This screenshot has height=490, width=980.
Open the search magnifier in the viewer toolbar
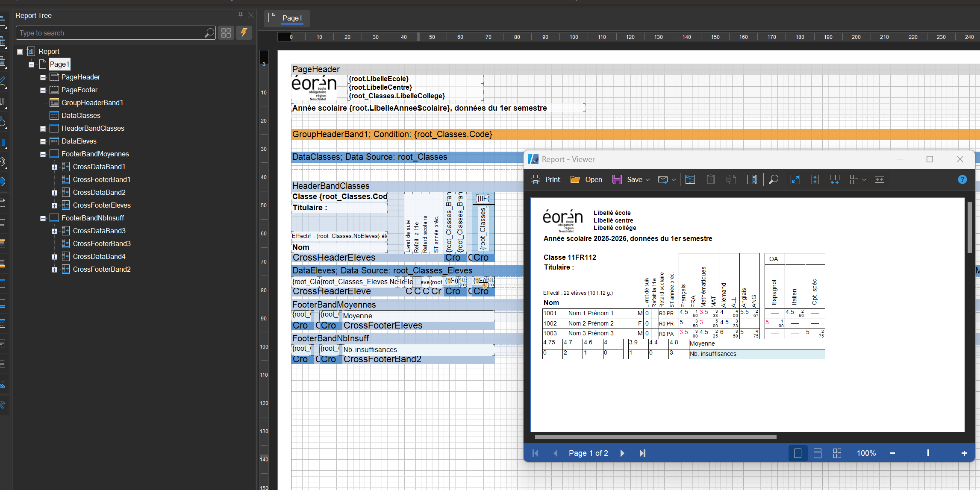773,179
